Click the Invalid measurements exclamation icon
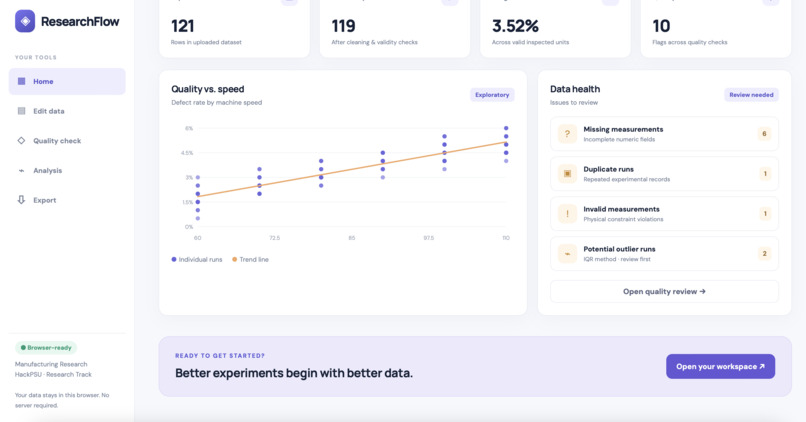The width and height of the screenshot is (806, 422). pos(567,213)
